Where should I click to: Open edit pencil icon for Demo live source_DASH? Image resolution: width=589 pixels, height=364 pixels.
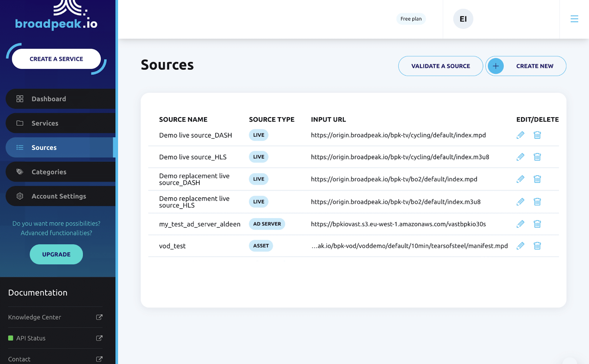tap(520, 135)
